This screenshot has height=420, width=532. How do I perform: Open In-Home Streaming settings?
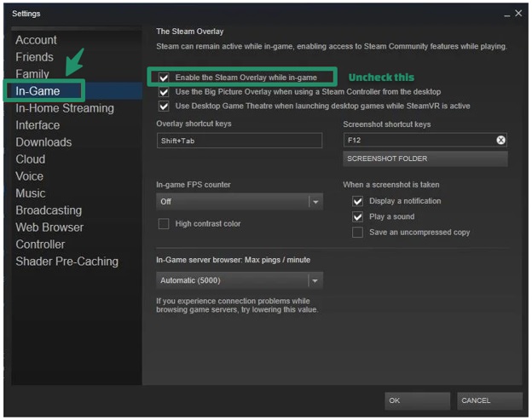(x=65, y=108)
